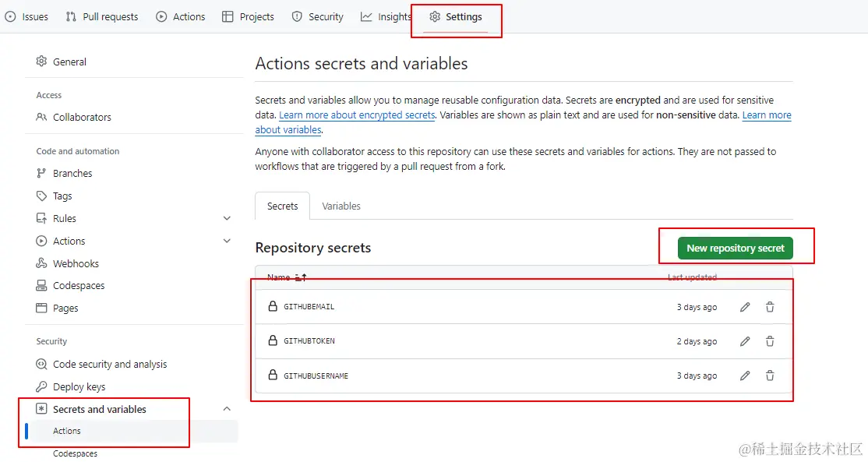Click the lock icon beside GITHUBTOKEN
This screenshot has height=462, width=868.
pos(273,340)
